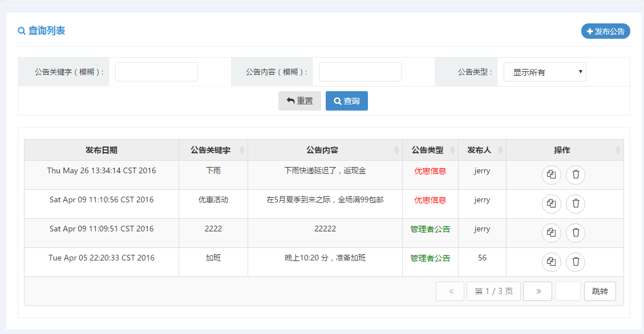The height and width of the screenshot is (334, 644).
Task: Click the 第 1 / 3 页 page indicator
Action: point(493,291)
